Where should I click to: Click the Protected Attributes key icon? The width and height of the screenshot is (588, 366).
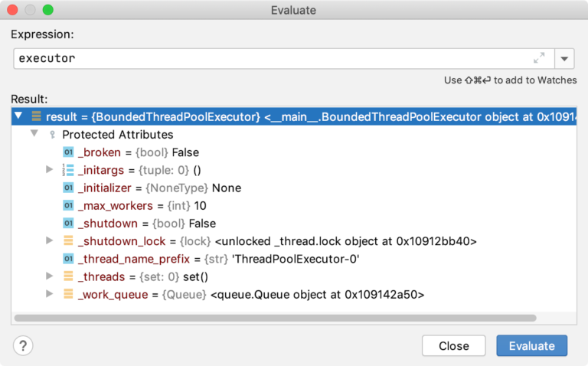click(52, 134)
